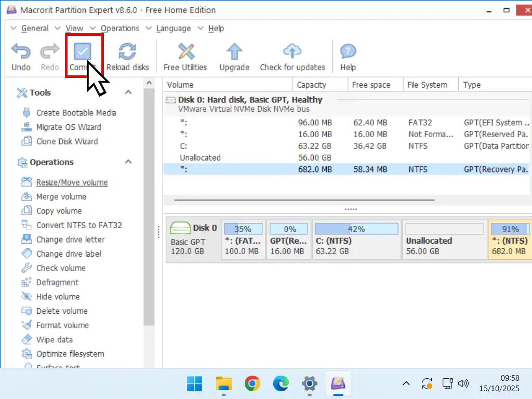Click the Upgrade arrow icon

pos(234,52)
